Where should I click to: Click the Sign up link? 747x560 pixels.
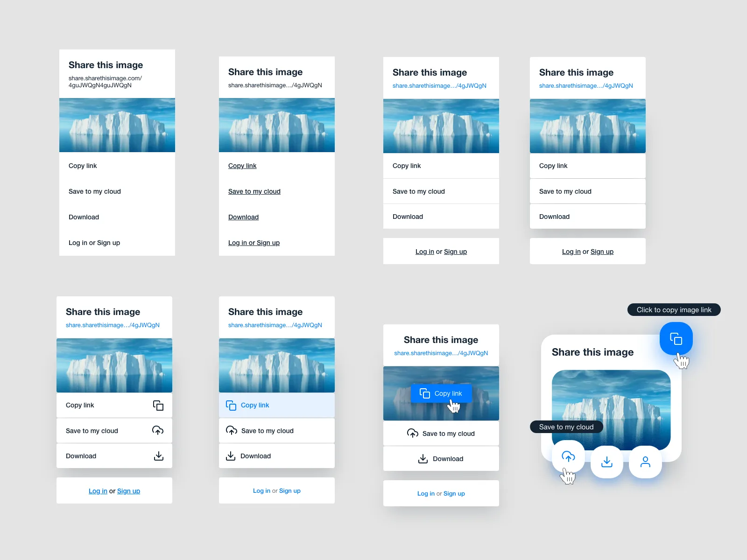455,251
